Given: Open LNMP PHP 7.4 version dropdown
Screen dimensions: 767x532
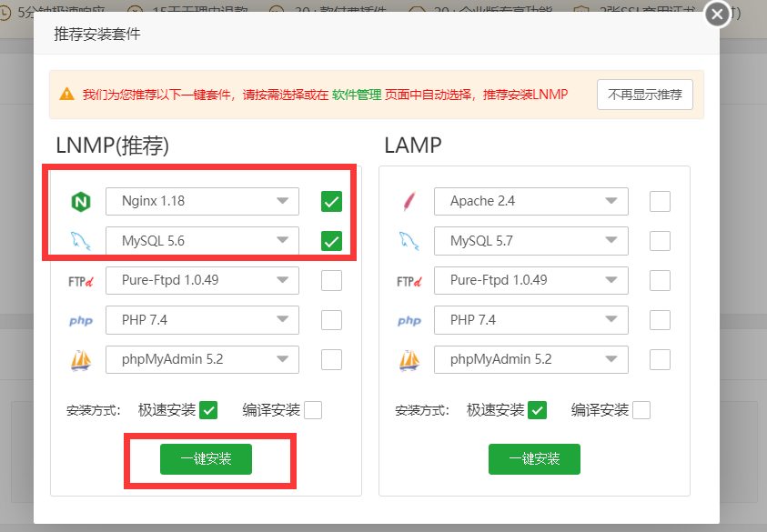Looking at the screenshot, I should (x=203, y=320).
